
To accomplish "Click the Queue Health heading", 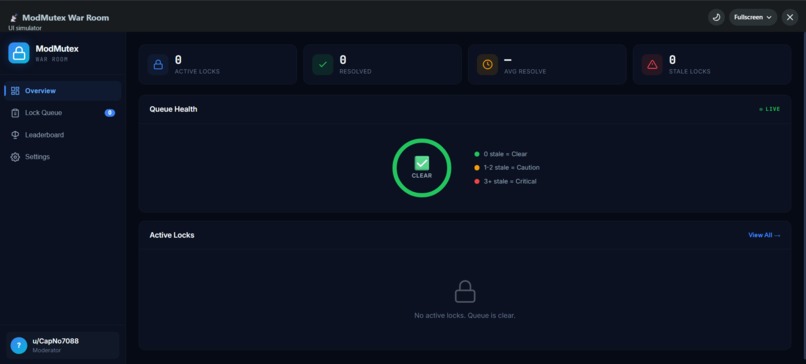I will tap(173, 109).
